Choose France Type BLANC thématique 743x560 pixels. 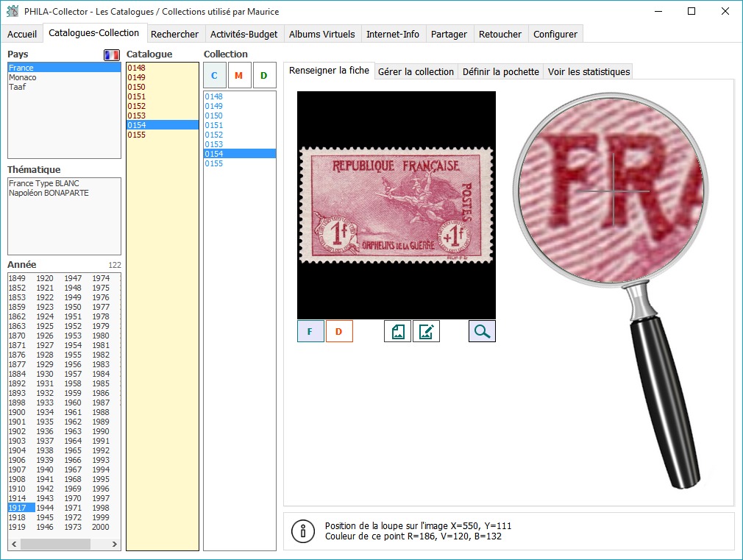point(65,183)
